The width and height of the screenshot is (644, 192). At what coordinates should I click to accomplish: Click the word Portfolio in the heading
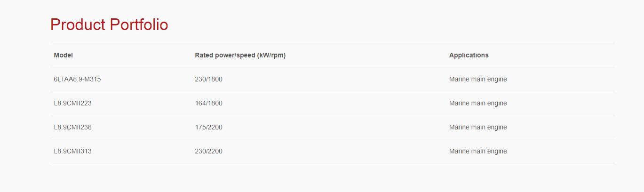coord(139,24)
